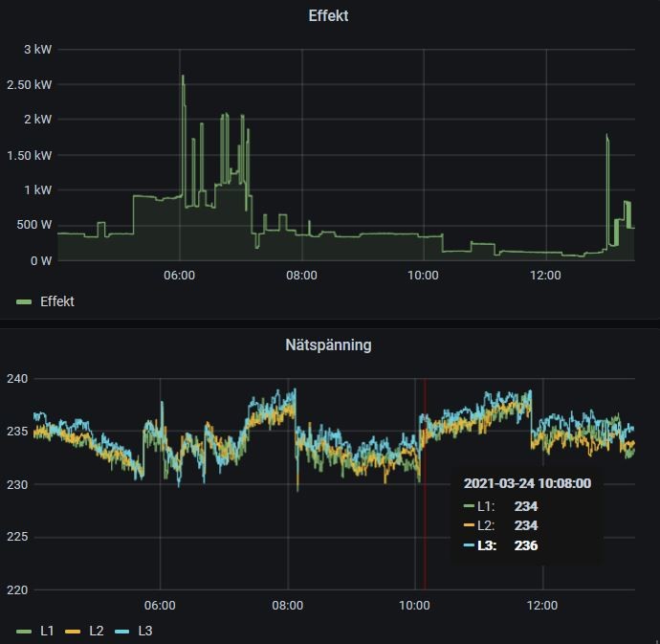
Task: Click the highest power peak near 06:00
Action: pos(183,78)
